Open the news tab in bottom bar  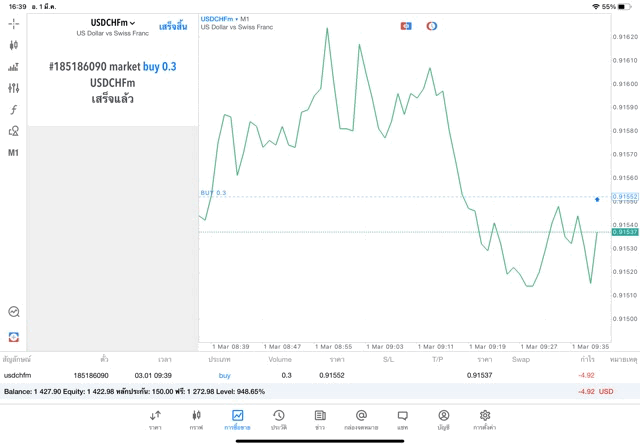tap(320, 419)
